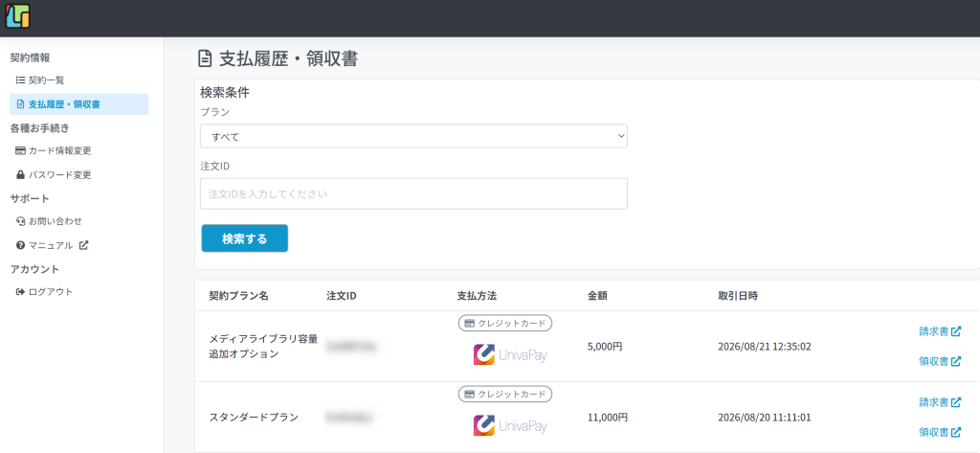This screenshot has width=980, height=453.
Task: Click UnivaPay logo in スタンダードプラン row
Action: click(510, 425)
